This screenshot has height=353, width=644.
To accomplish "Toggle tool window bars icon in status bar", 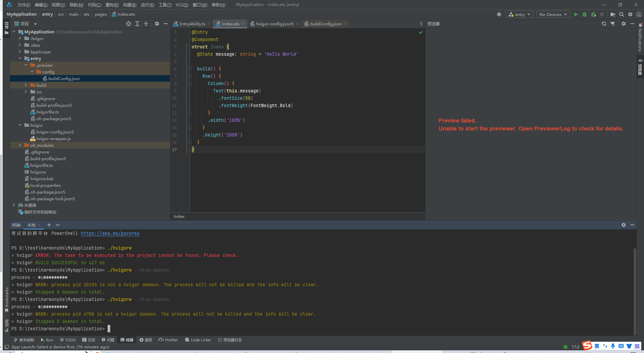I will click(6, 347).
